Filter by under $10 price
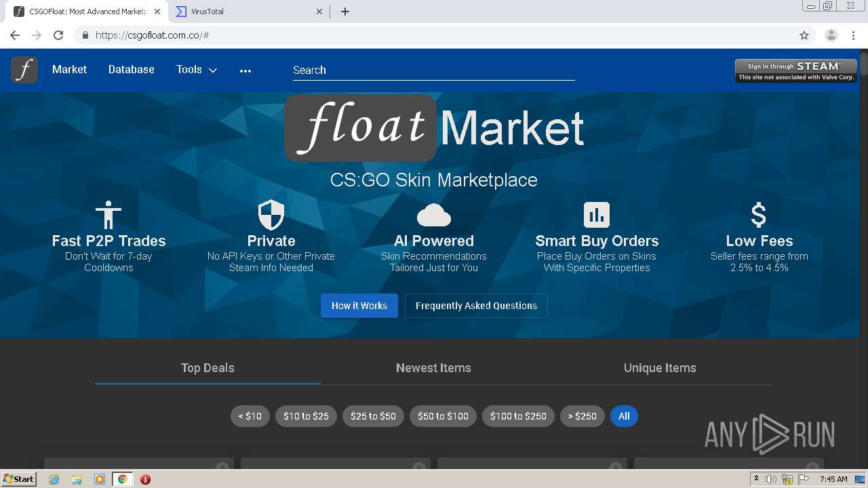The width and height of the screenshot is (868, 488). click(x=250, y=416)
